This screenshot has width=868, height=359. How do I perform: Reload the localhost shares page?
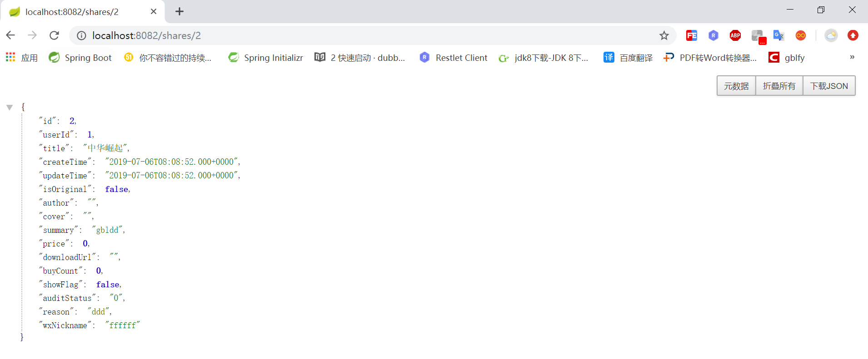click(x=55, y=35)
